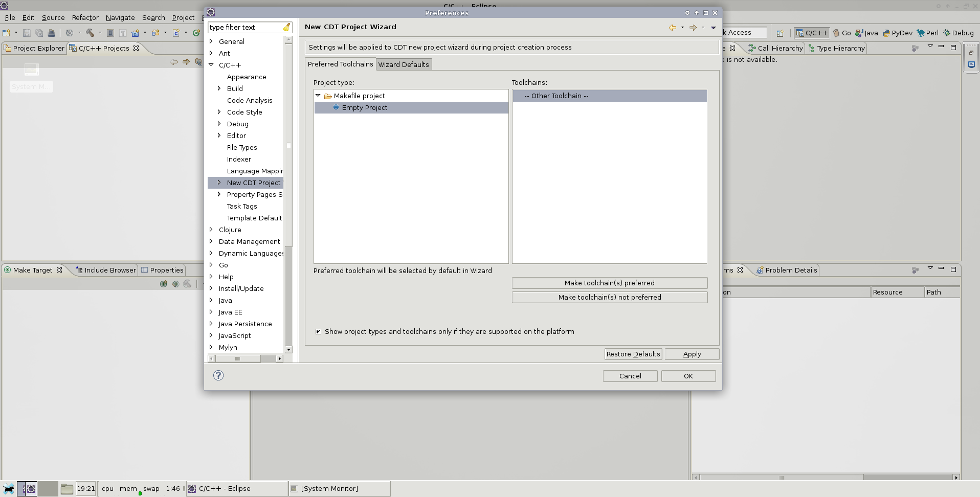This screenshot has height=497, width=980.
Task: Select Code Analysis in preferences tree
Action: pyautogui.click(x=250, y=100)
